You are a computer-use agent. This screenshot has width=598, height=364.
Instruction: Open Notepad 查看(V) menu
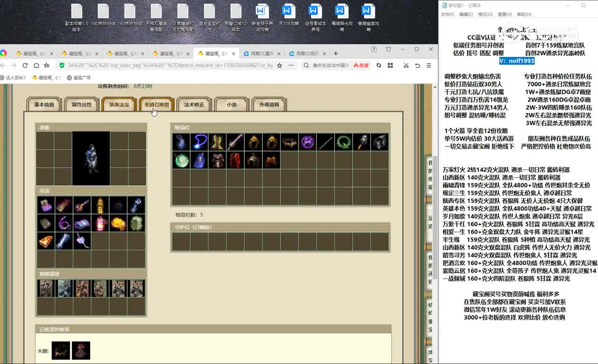[505, 14]
